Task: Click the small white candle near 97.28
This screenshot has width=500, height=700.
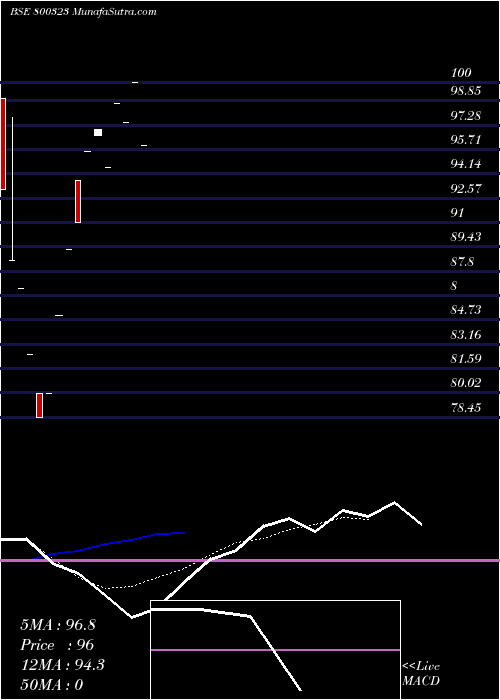Action: [x=98, y=133]
